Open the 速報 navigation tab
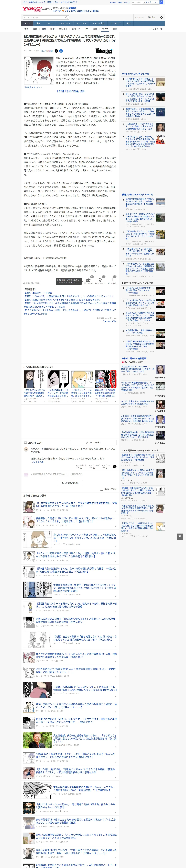186x868 pixels. 38,24
